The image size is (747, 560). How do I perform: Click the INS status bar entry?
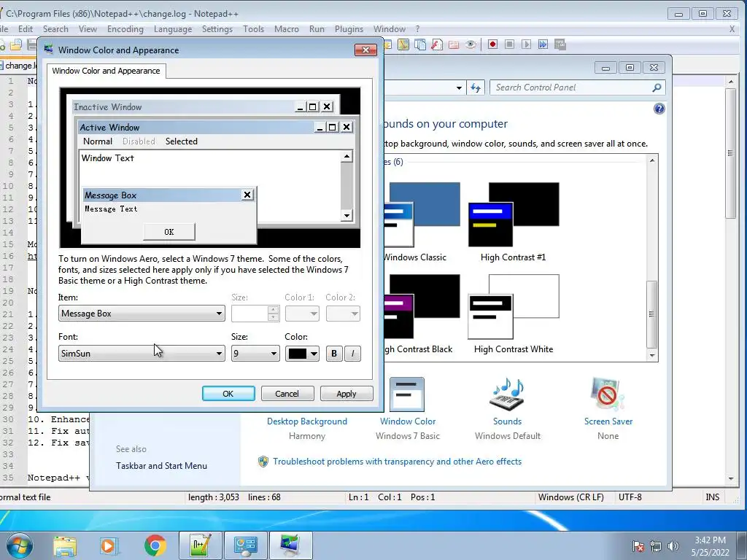pos(712,497)
